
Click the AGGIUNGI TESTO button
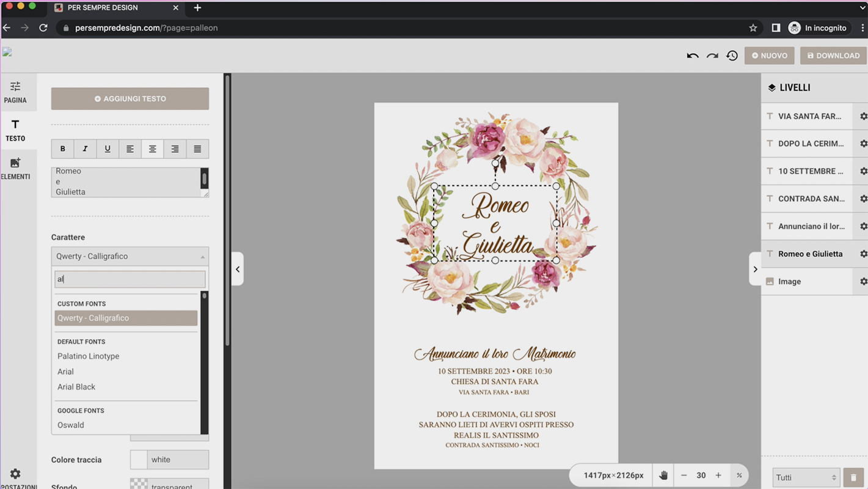click(130, 98)
